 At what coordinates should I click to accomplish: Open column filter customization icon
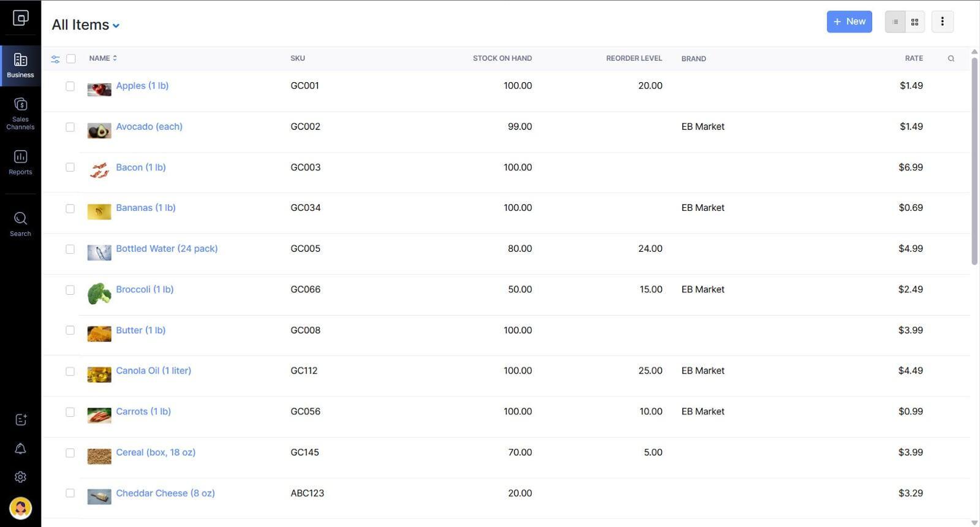point(55,59)
